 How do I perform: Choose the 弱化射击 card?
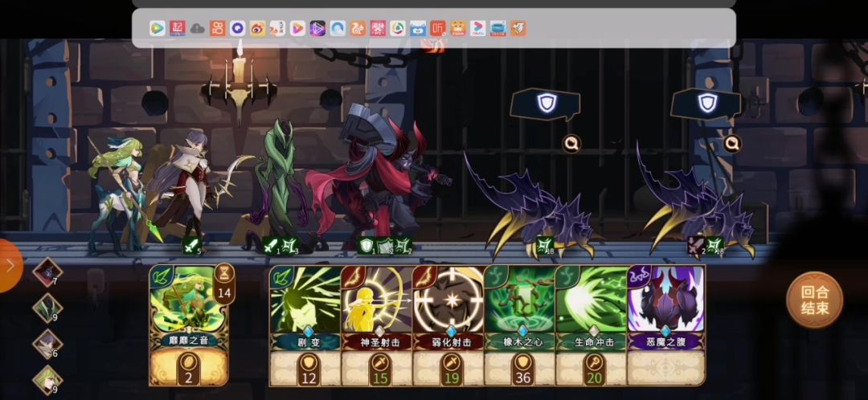[x=448, y=325]
